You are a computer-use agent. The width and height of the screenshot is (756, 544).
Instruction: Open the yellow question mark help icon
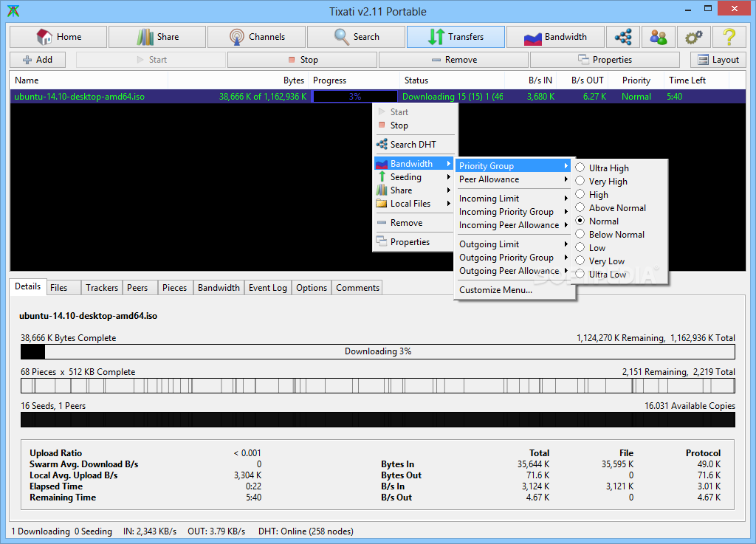[729, 37]
